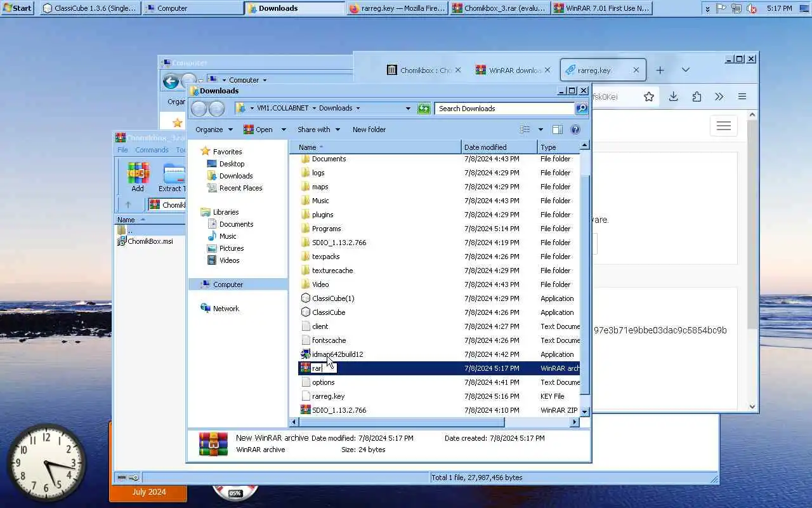
Task: Open a new Firefox tab with plus
Action: [660, 70]
